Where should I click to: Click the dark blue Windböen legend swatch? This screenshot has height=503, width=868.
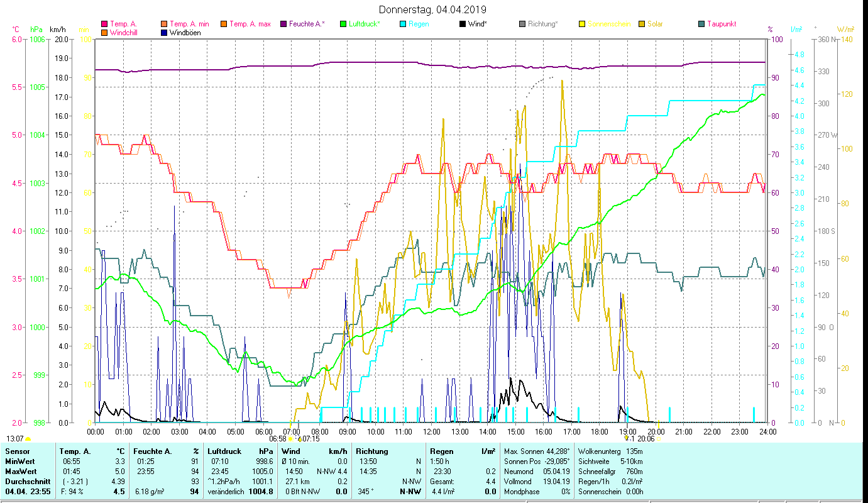165,33
